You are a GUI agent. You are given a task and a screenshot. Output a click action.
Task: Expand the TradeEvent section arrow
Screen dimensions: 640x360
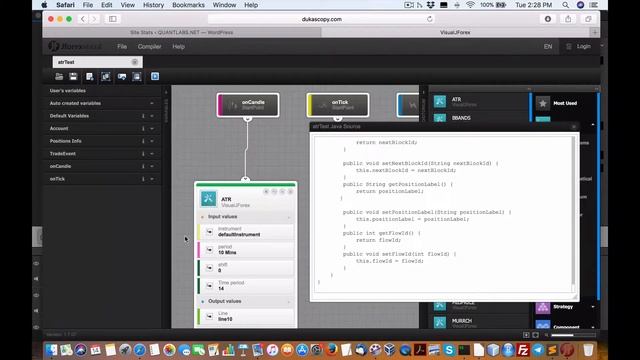152,154
